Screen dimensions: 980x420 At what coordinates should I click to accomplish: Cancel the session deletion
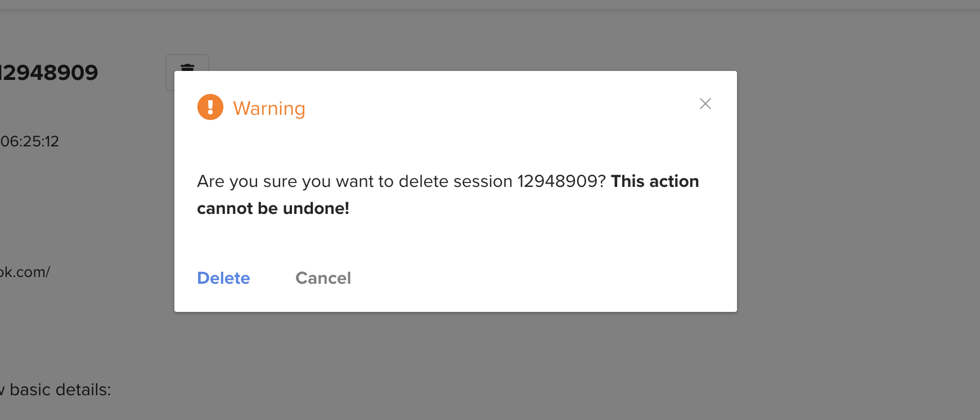323,278
